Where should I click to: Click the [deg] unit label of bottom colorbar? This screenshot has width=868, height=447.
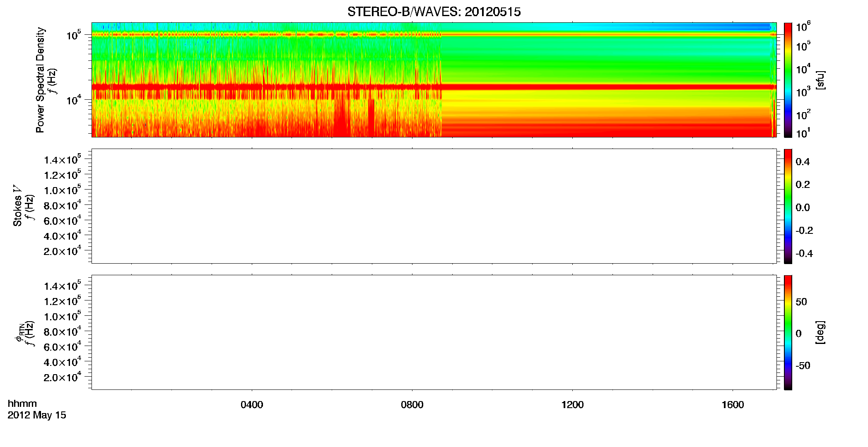820,332
